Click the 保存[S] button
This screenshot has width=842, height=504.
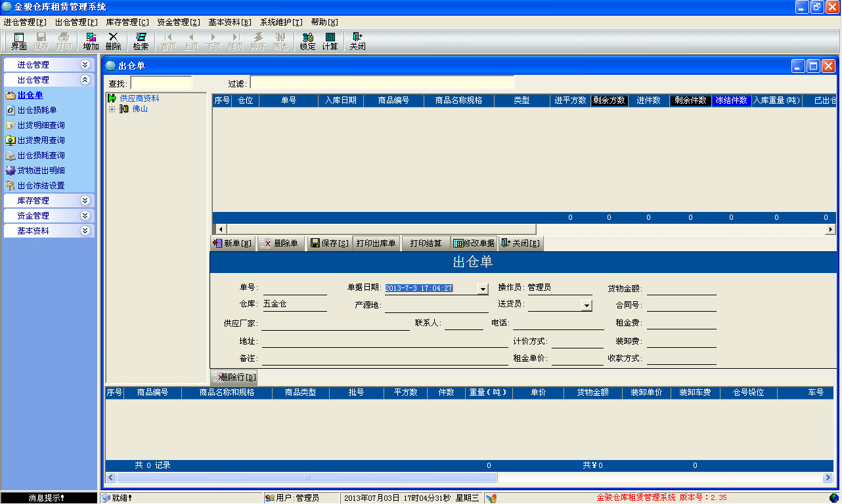(329, 243)
